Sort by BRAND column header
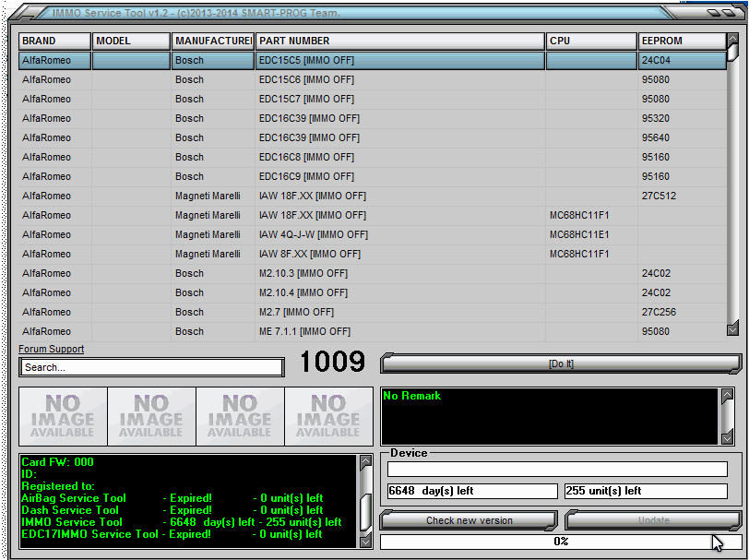 pos(54,42)
